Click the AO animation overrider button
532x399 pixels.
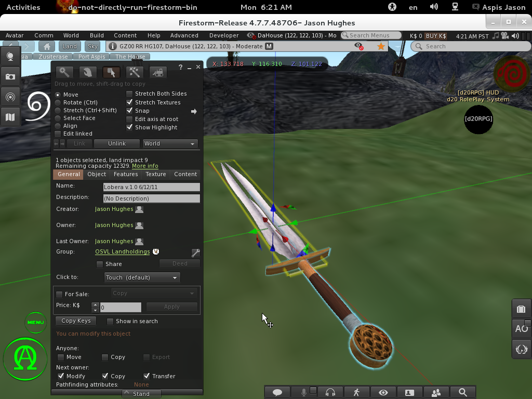click(x=521, y=329)
